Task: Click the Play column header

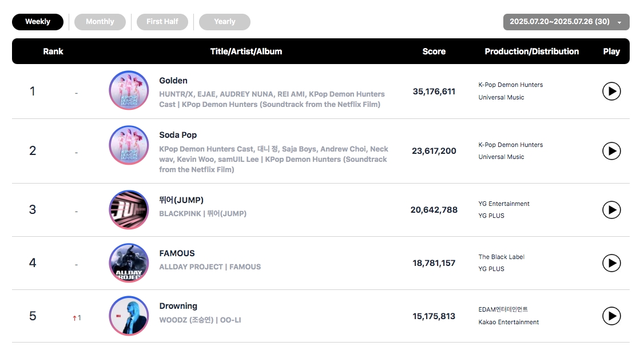Action: (611, 51)
